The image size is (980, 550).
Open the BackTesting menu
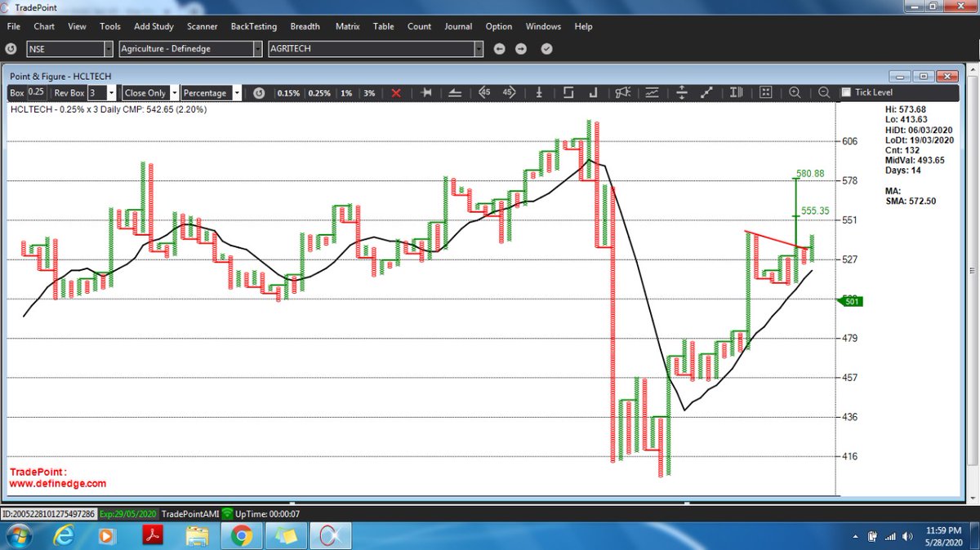(x=254, y=26)
